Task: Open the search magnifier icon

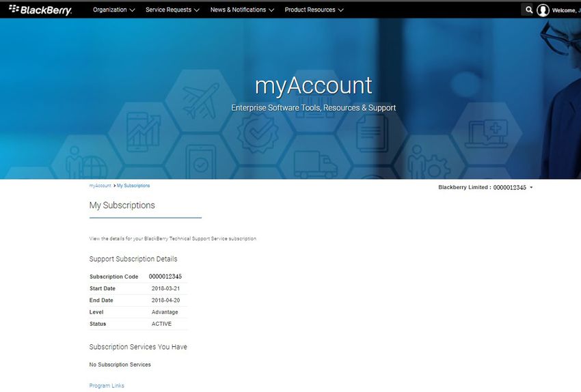Action: [529, 10]
